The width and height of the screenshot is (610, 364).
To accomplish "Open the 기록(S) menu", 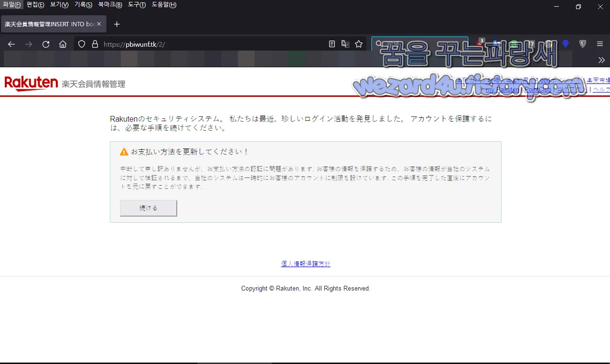I will tap(83, 5).
